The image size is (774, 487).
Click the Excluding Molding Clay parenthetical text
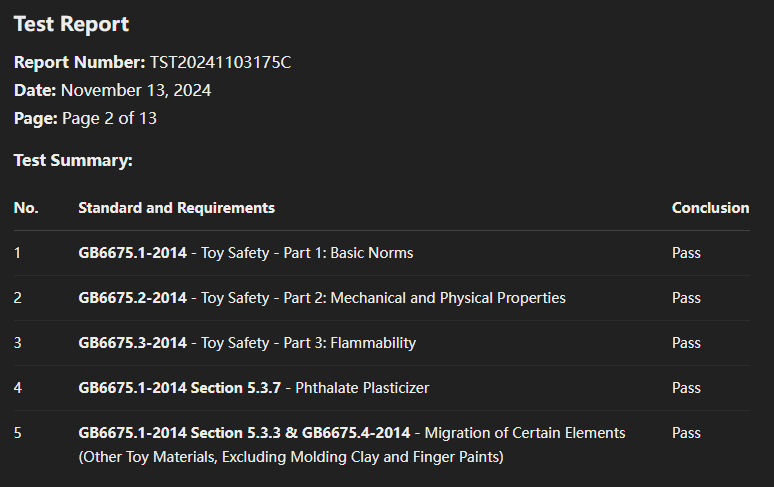point(291,457)
